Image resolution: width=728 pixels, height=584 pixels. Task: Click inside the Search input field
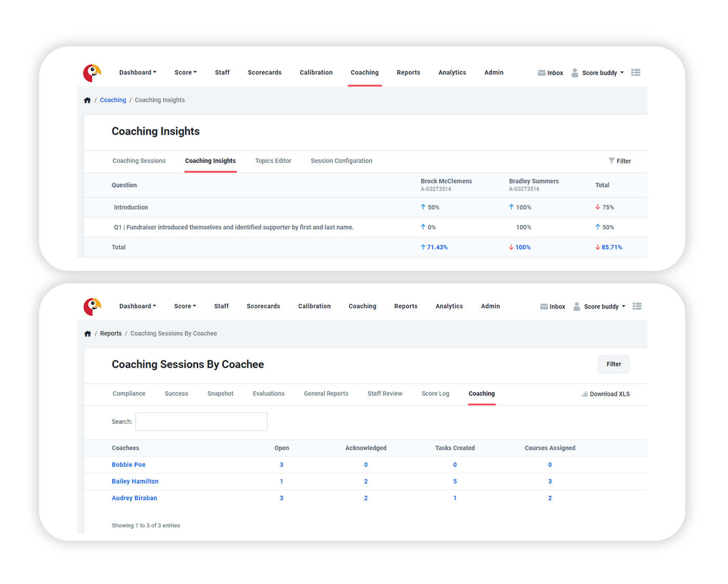[x=201, y=421]
